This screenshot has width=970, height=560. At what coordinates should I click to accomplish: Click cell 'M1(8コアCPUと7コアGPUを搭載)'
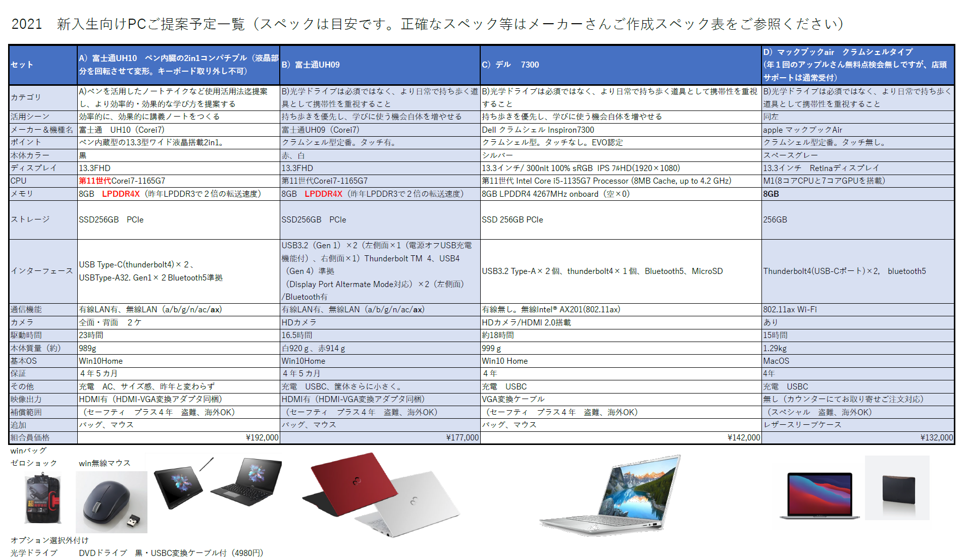858,181
